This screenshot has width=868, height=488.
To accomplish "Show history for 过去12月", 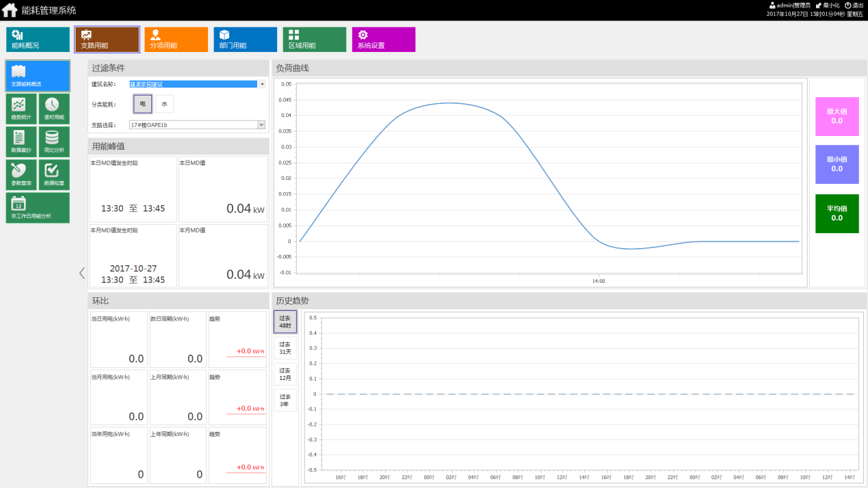I will coord(285,374).
